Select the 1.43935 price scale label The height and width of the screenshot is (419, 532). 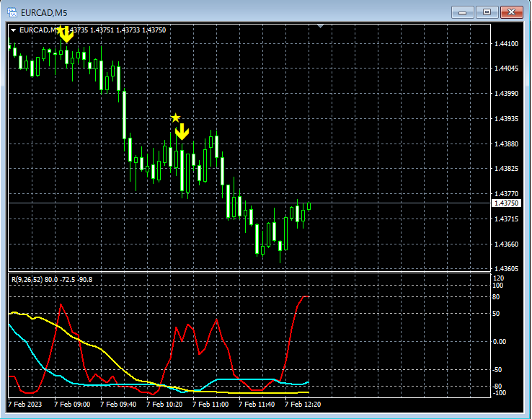(506, 119)
